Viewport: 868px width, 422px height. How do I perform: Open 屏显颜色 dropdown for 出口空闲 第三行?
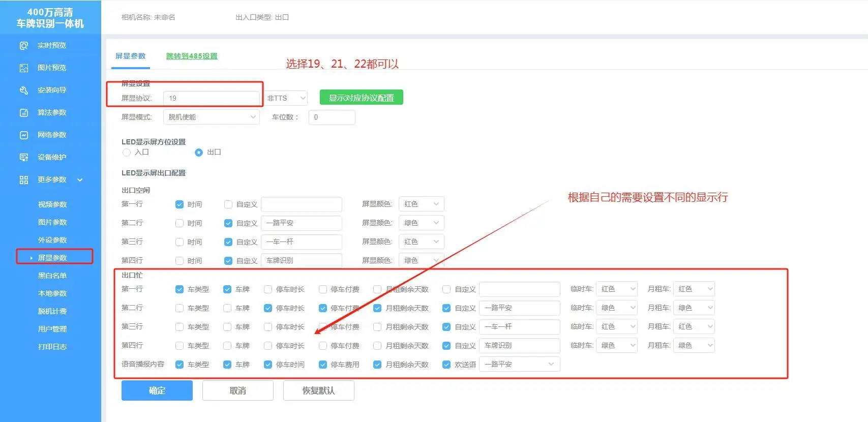(422, 242)
